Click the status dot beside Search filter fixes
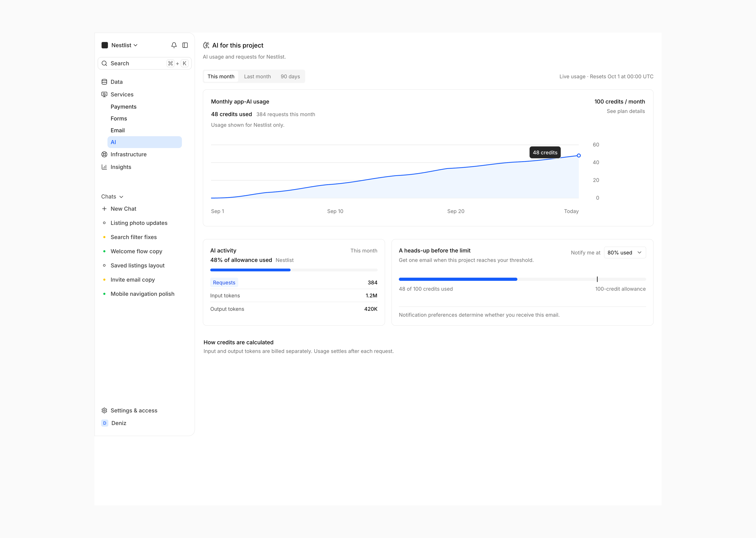Image resolution: width=756 pixels, height=538 pixels. (104, 237)
